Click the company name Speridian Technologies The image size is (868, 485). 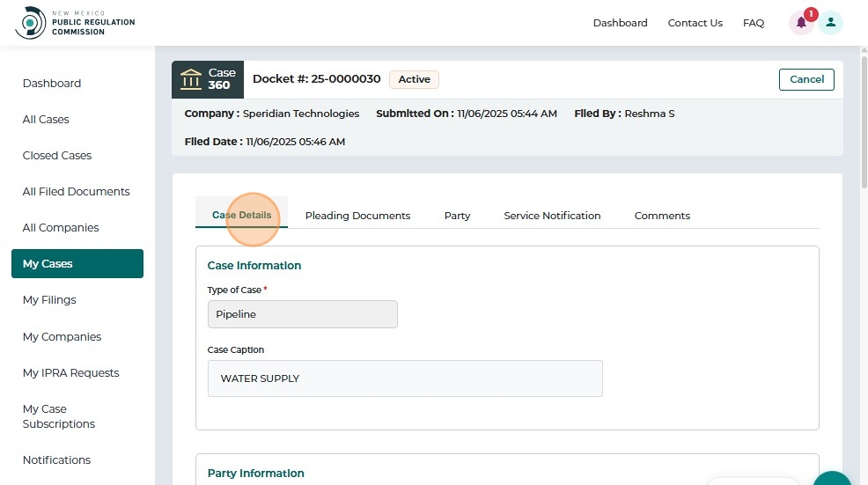(x=301, y=114)
